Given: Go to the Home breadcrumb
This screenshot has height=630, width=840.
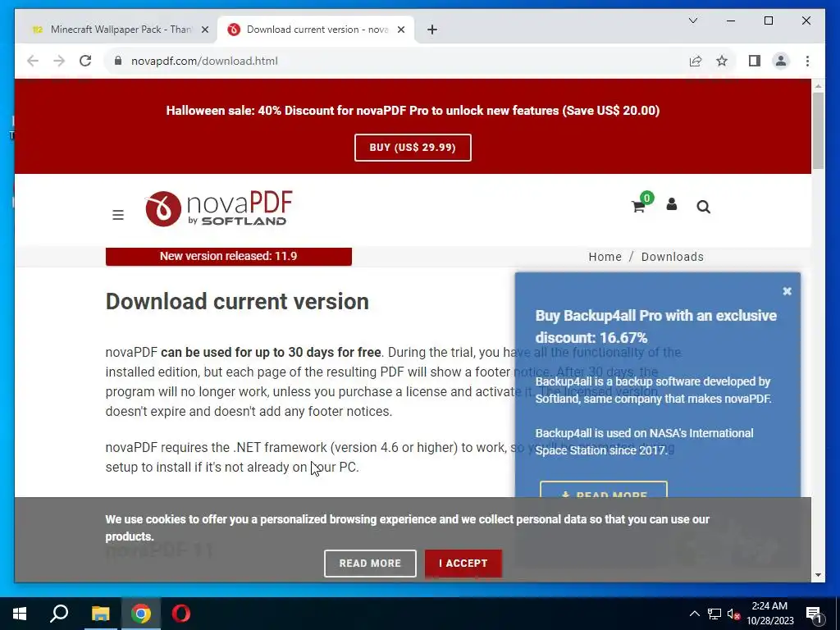Looking at the screenshot, I should [605, 257].
